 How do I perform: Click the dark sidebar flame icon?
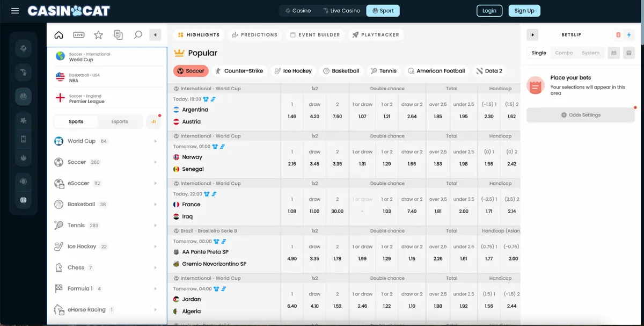tap(23, 158)
